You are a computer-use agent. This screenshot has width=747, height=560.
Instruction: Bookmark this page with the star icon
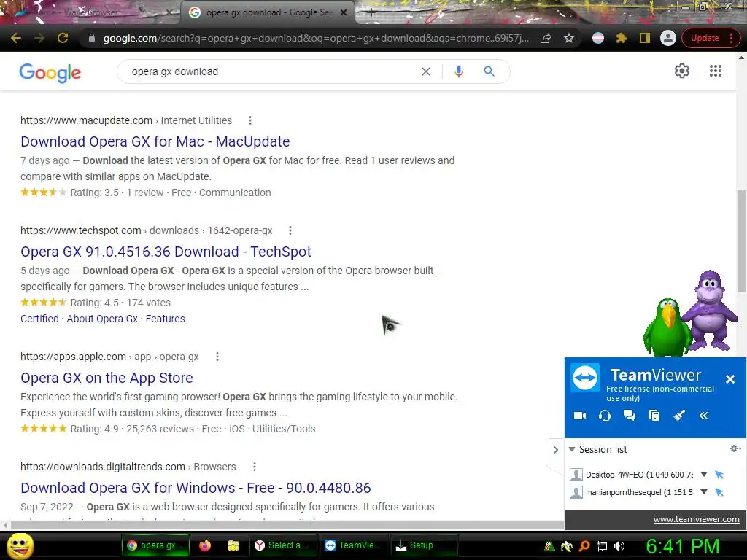click(569, 38)
